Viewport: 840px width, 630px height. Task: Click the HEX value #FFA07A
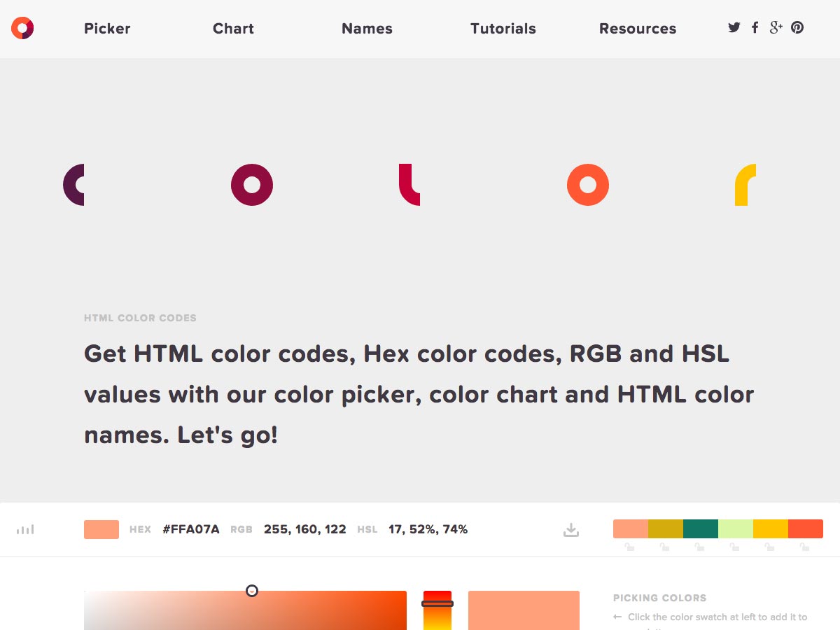click(x=191, y=529)
